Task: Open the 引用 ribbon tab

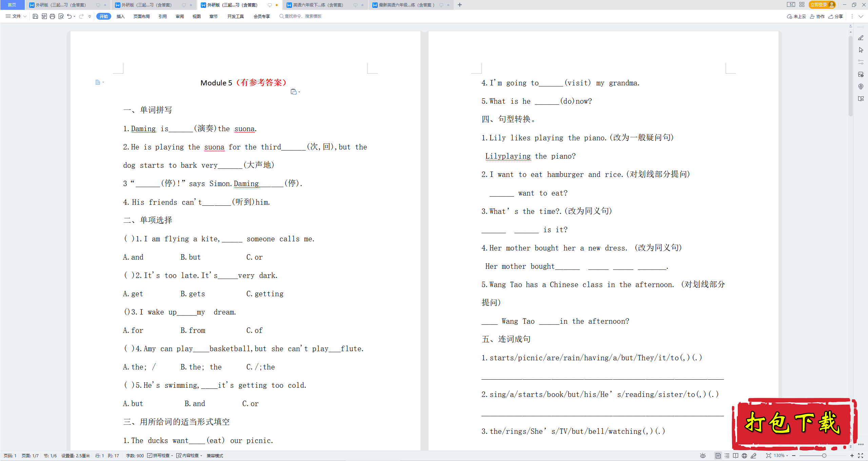Action: click(163, 16)
